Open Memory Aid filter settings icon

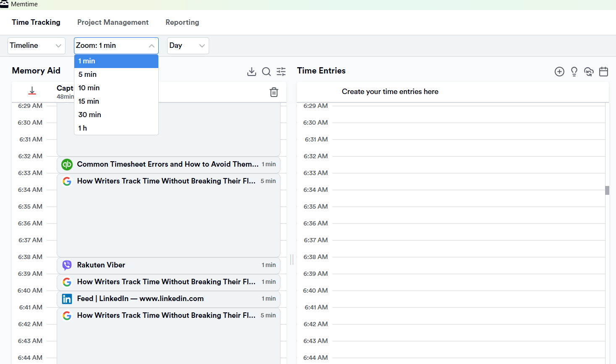pyautogui.click(x=281, y=72)
